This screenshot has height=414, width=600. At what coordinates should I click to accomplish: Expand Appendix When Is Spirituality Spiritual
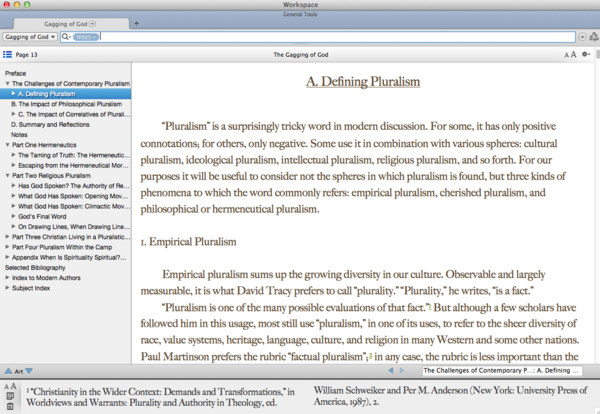7,257
